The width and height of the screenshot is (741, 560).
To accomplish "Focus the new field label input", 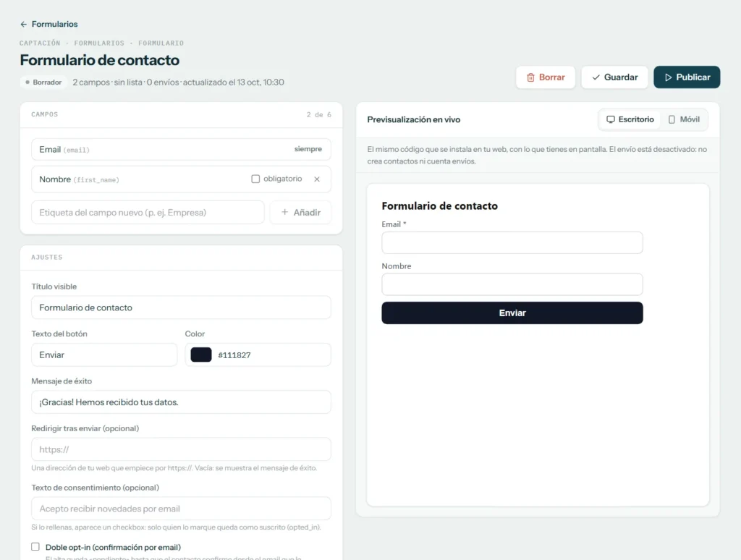I will [148, 212].
